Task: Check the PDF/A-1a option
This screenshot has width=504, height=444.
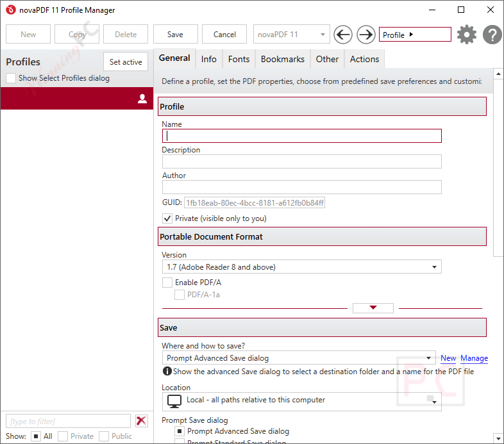Action: point(180,295)
